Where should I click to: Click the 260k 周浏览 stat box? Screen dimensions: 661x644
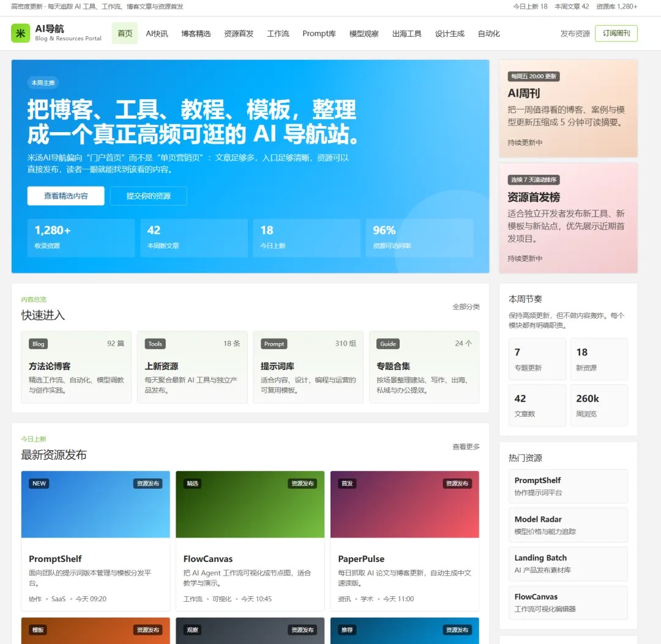point(599,405)
